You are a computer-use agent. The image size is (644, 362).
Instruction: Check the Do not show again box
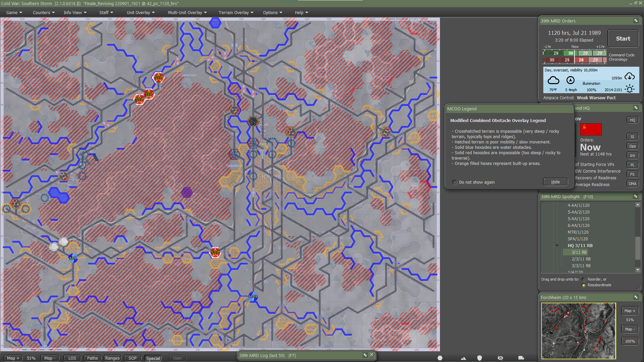click(x=455, y=182)
